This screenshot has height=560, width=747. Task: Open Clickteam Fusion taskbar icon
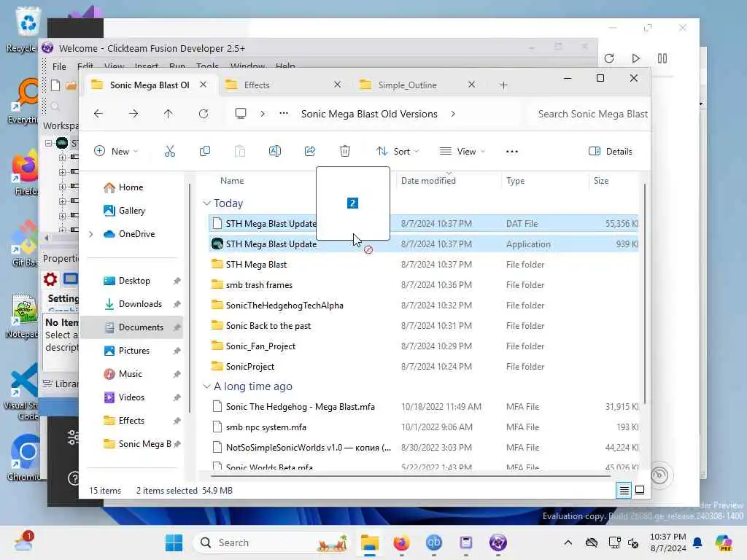tap(498, 542)
